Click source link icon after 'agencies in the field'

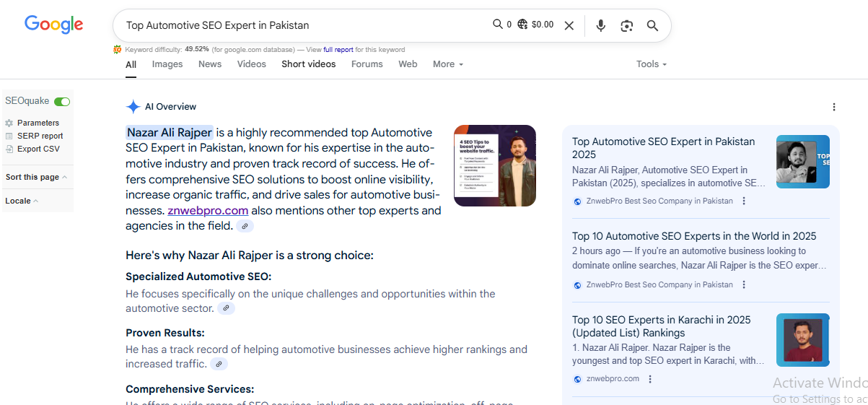(245, 226)
